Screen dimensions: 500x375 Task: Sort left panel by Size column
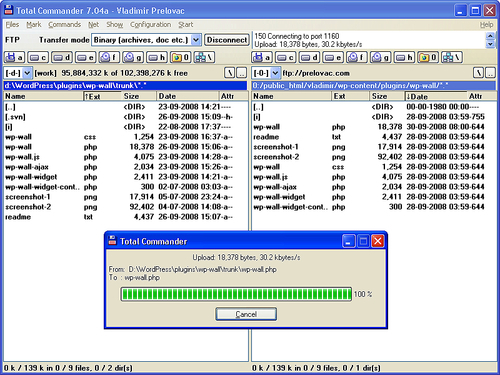pos(139,96)
